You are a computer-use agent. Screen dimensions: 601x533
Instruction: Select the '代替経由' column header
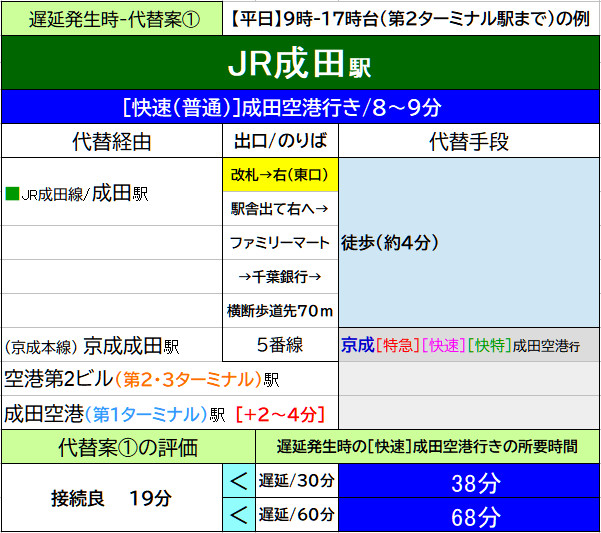[x=112, y=141]
